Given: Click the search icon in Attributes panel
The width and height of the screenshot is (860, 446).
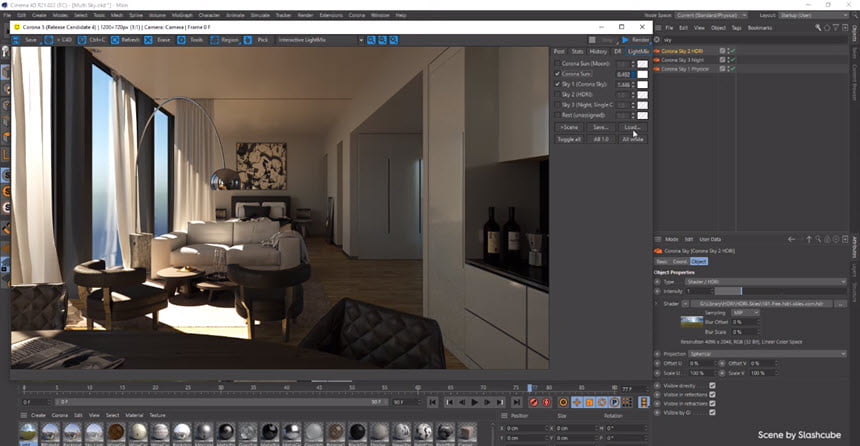Looking at the screenshot, I should [818, 239].
